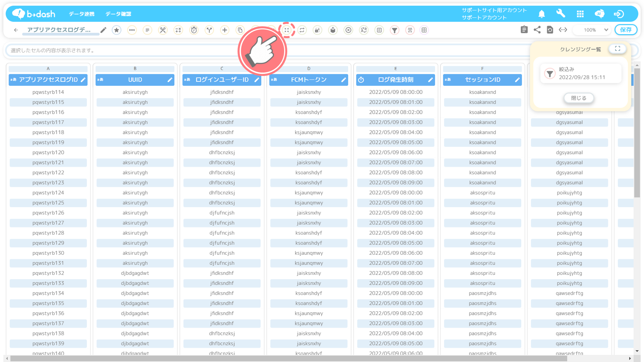The height and width of the screenshot is (362, 644).
Task: Edit the ログインユーザーID column pencil
Action: point(257,80)
